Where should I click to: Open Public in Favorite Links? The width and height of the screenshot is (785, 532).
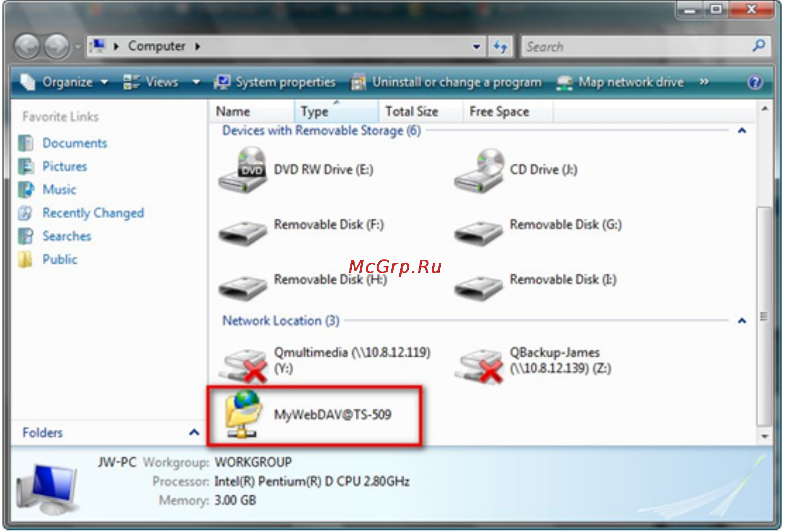coord(60,259)
